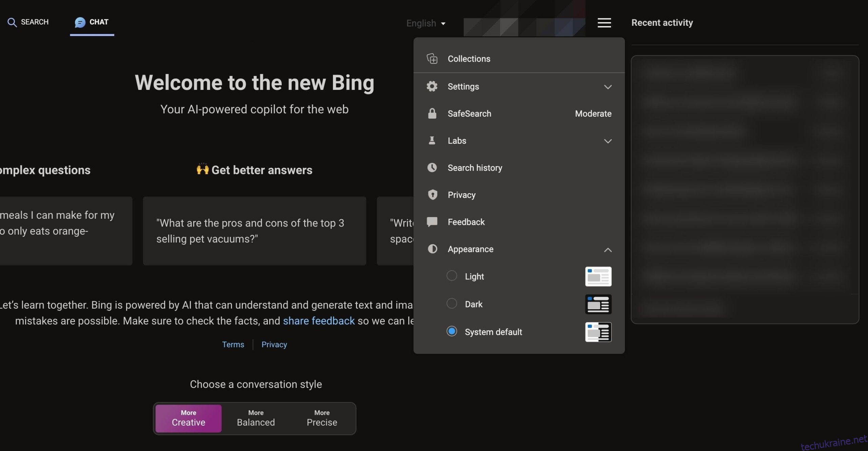Select the System default radio button
868x451 pixels.
tap(452, 331)
